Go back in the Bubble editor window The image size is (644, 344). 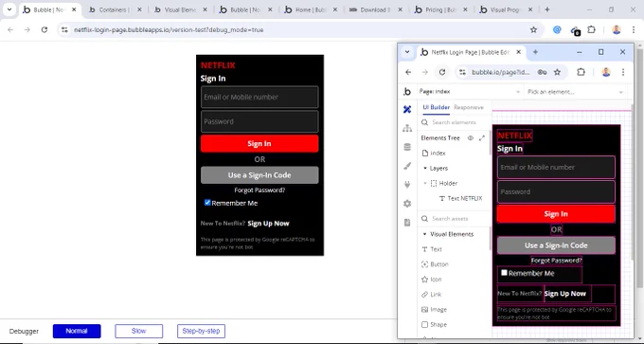pos(408,72)
